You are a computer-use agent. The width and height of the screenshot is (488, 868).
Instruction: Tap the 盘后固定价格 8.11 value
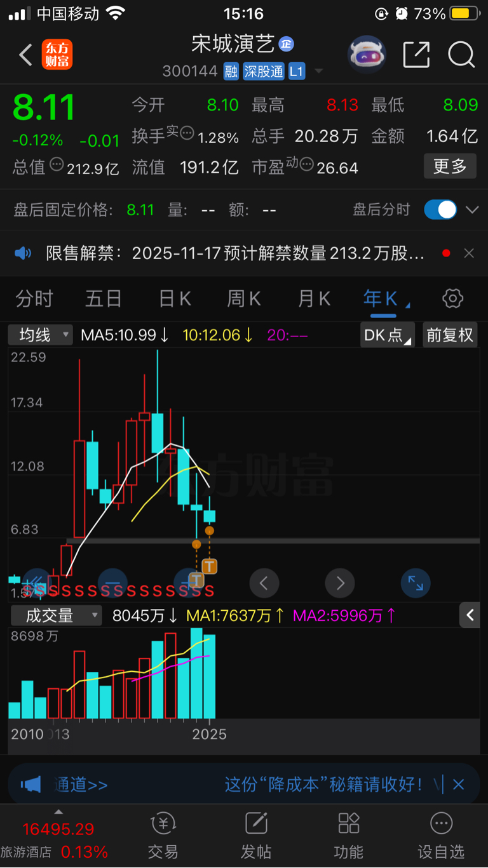(140, 210)
